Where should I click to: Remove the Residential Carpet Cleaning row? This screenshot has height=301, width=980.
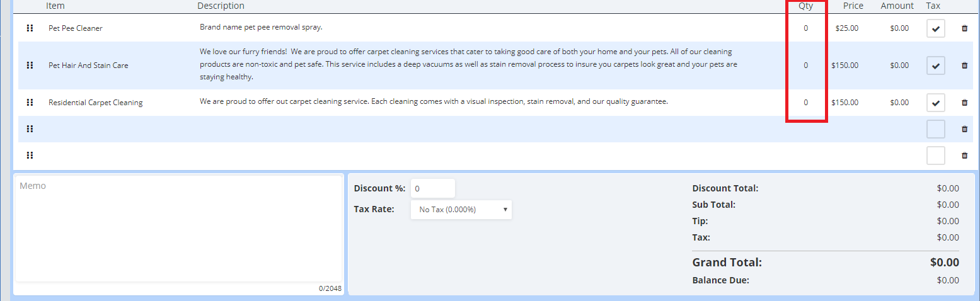coord(964,103)
